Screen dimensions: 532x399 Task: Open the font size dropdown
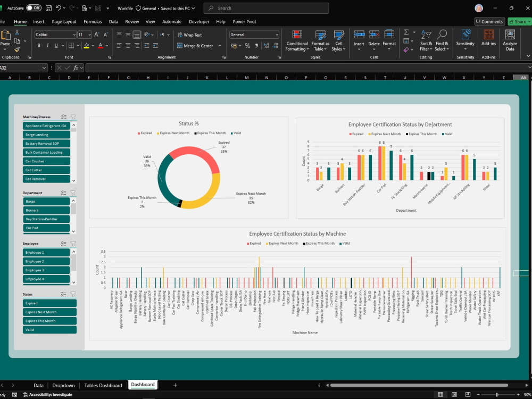click(x=89, y=35)
